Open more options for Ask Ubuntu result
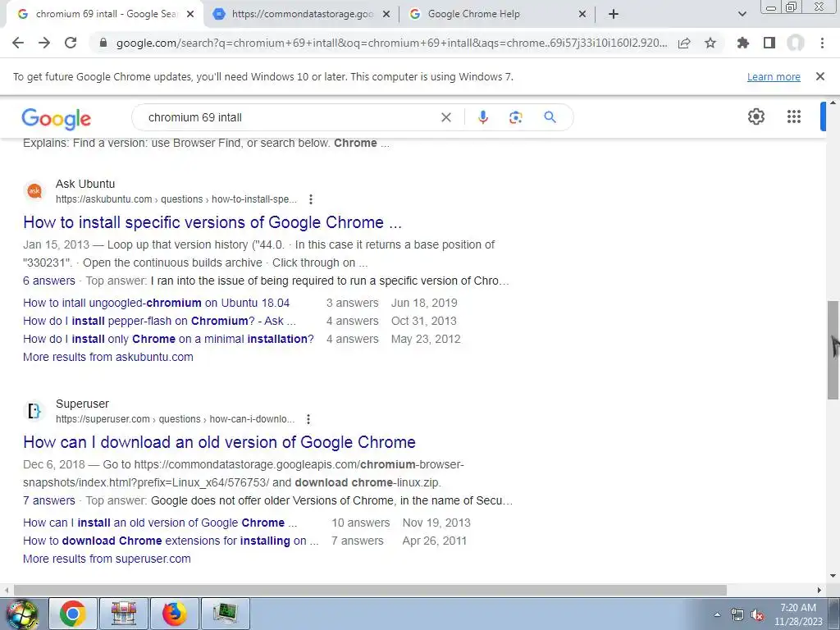 [311, 199]
